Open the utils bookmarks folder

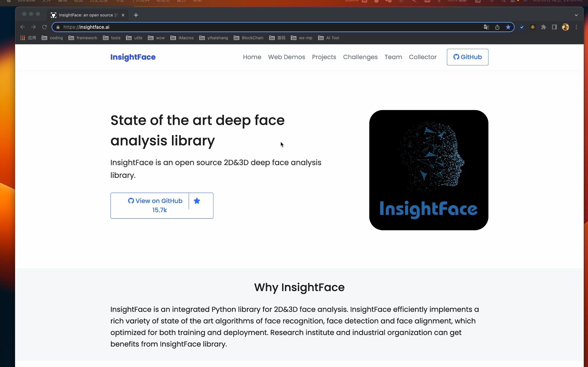(134, 38)
